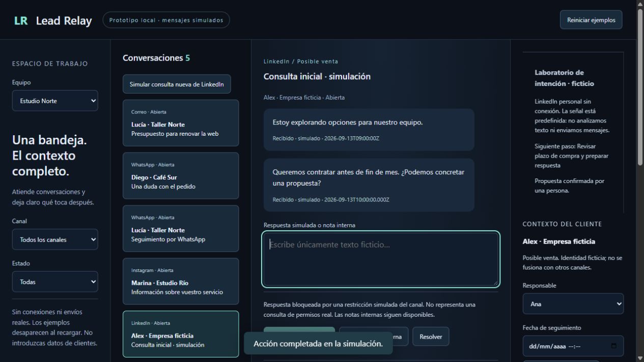Screen dimensions: 644x362
Task: Change the Responsable dropdown currently Ana
Action: [x=573, y=304]
